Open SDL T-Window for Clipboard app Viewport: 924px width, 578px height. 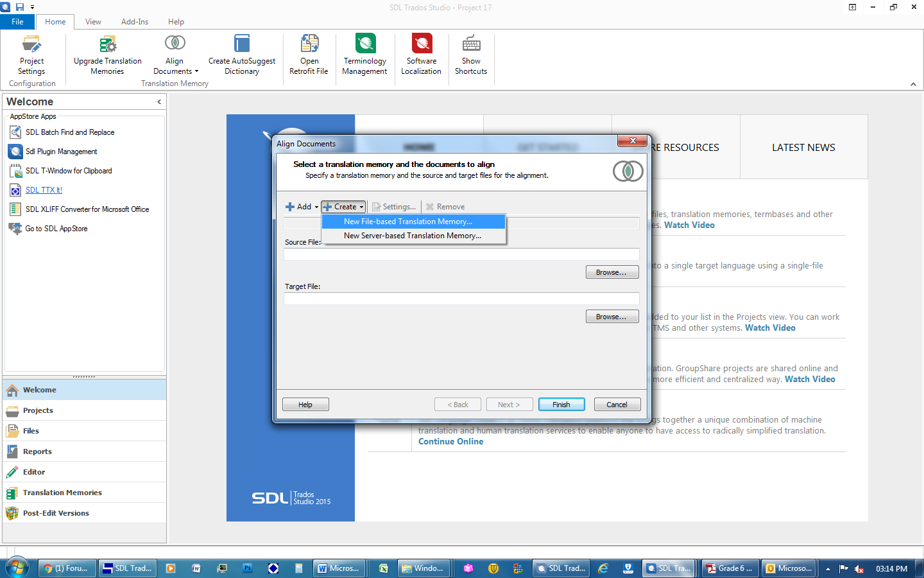pos(69,171)
